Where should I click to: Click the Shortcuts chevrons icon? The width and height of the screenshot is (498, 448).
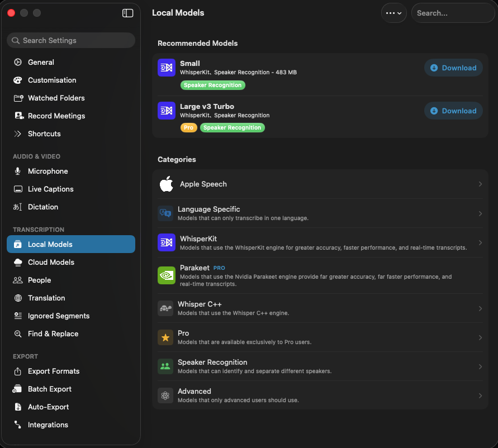[x=17, y=134]
